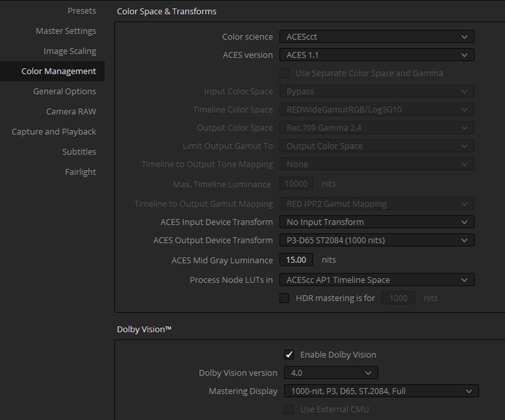Toggle Use Separate Color Space and Gamma
The width and height of the screenshot is (505, 420).
(x=285, y=73)
